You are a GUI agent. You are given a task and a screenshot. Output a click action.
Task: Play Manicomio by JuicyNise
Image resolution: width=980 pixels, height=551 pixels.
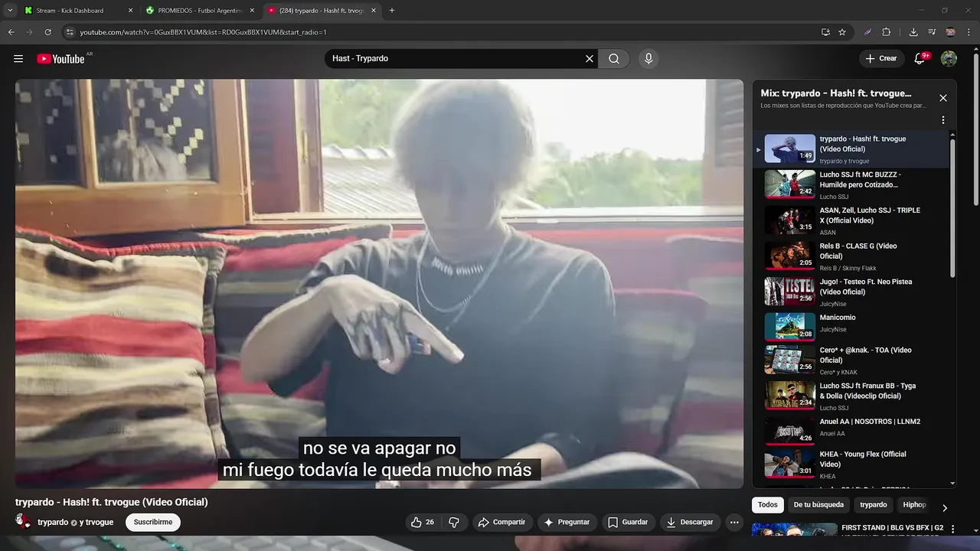[x=850, y=326]
